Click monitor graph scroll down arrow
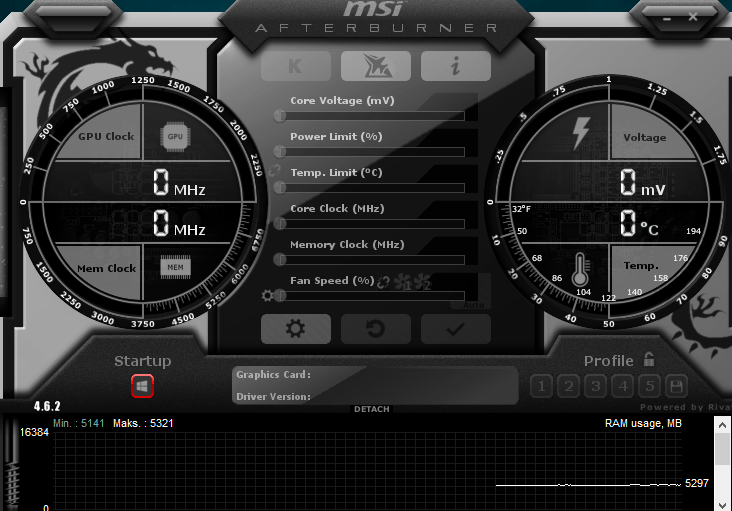The height and width of the screenshot is (511, 732). pos(722,505)
